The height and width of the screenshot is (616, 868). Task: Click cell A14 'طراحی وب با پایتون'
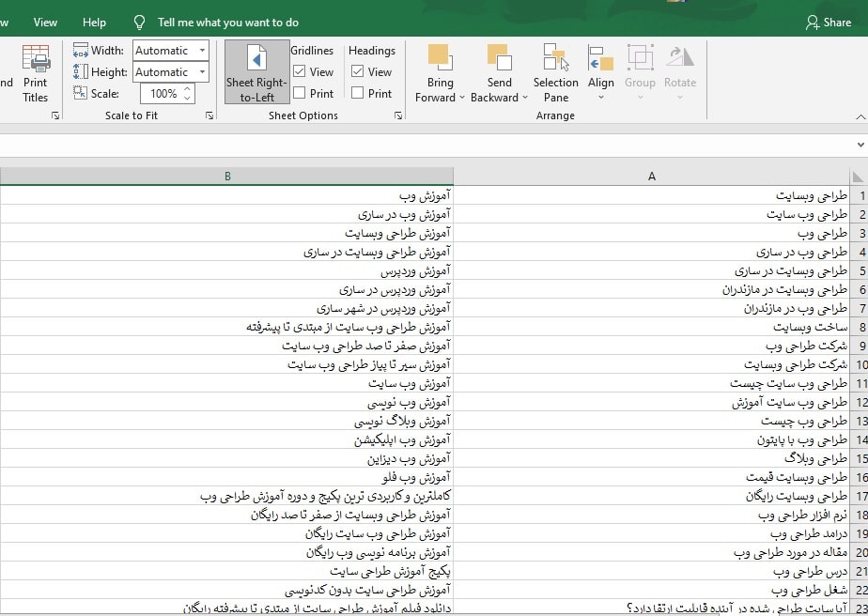point(652,440)
